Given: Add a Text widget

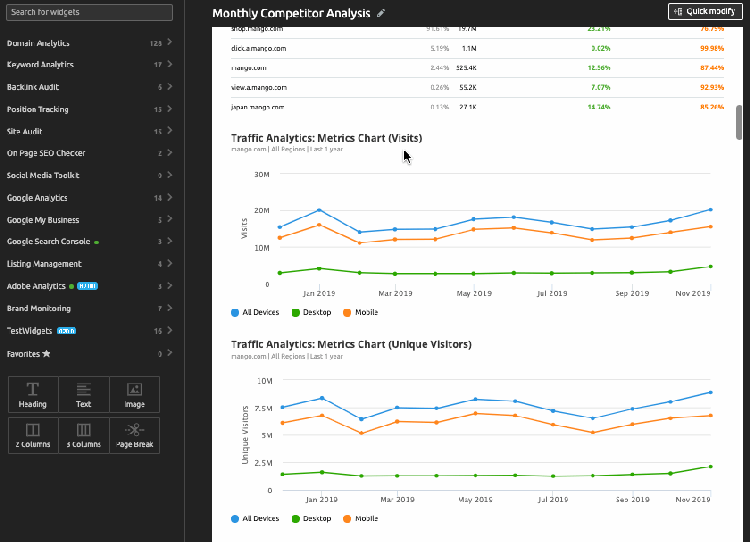Looking at the screenshot, I should (x=84, y=395).
